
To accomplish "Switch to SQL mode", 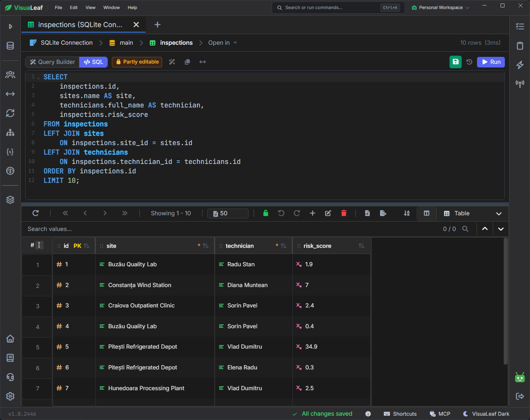I will 93,62.
